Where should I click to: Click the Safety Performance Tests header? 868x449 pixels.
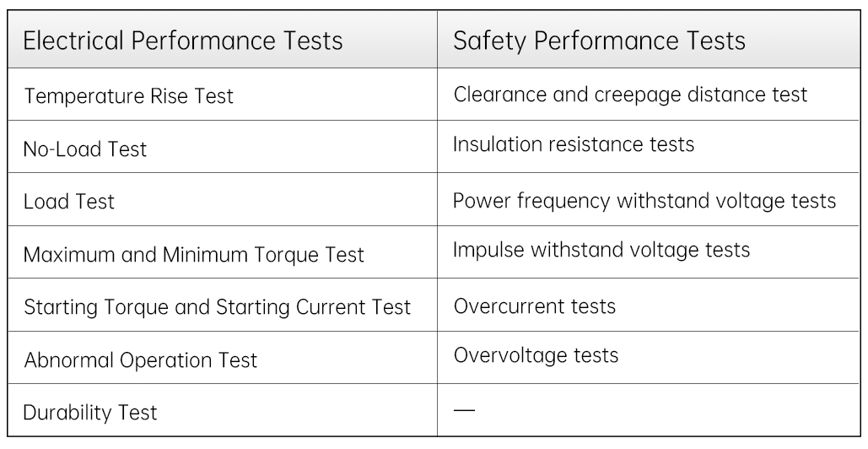coord(600,41)
